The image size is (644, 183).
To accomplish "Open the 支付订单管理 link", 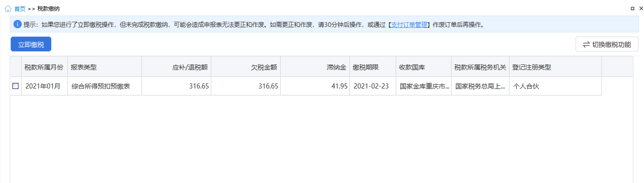I will 409,25.
